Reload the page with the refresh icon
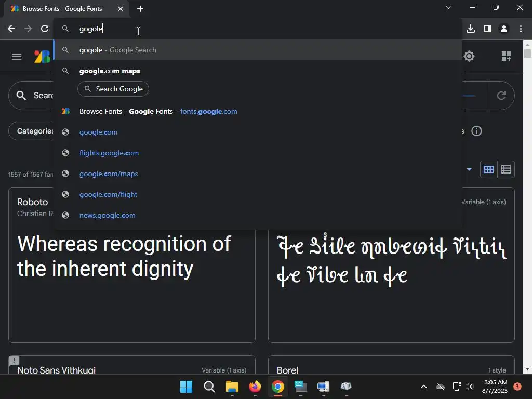This screenshot has height=399, width=532. (x=45, y=29)
